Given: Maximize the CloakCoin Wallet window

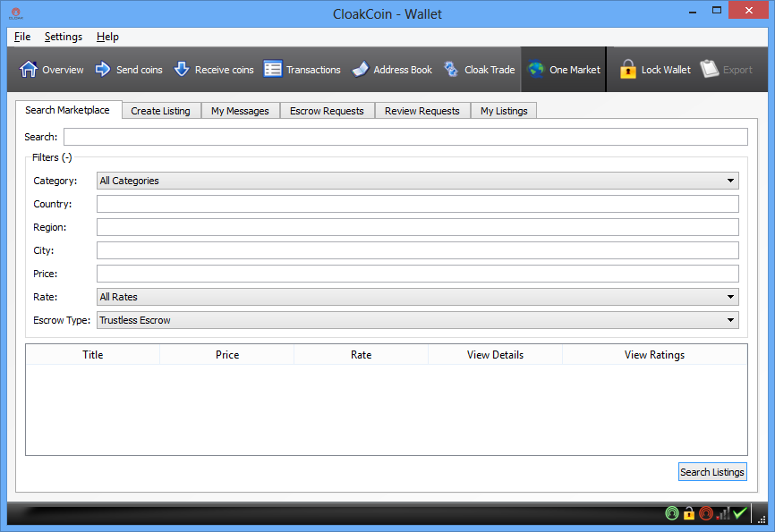Looking at the screenshot, I should pos(717,11).
